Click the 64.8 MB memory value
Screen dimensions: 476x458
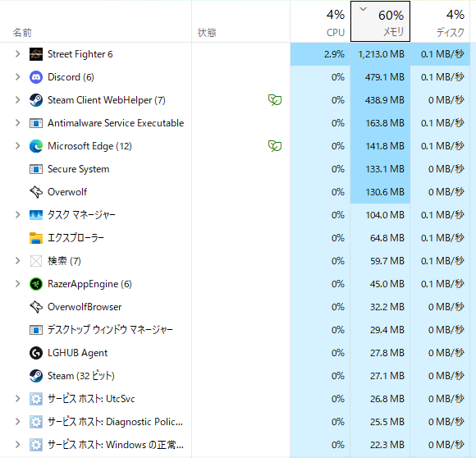pos(387,238)
